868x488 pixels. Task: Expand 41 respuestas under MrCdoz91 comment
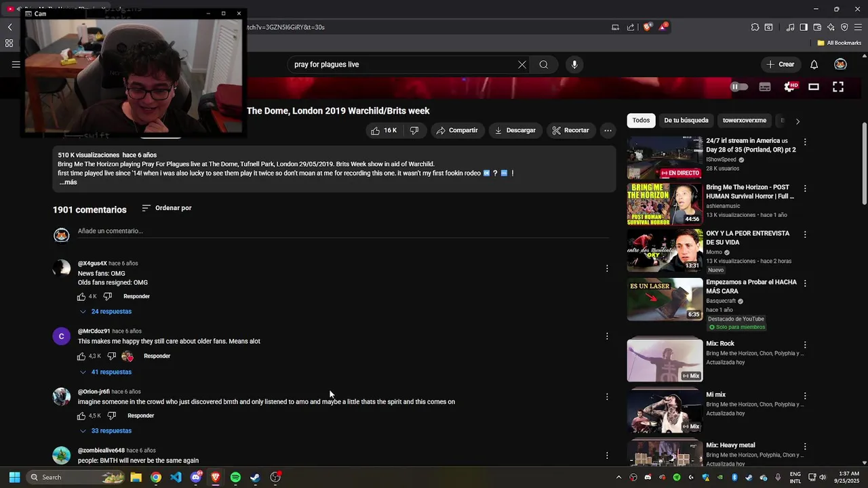click(x=106, y=372)
